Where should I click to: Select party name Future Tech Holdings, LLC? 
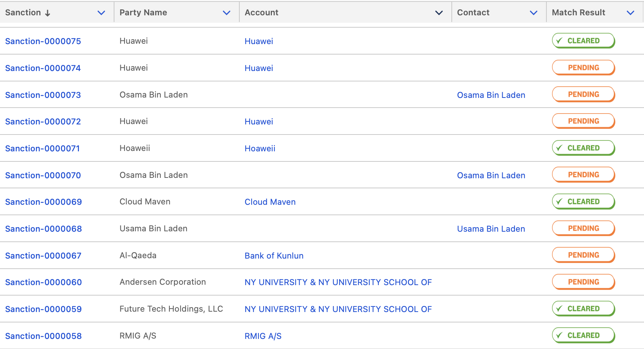coord(171,309)
